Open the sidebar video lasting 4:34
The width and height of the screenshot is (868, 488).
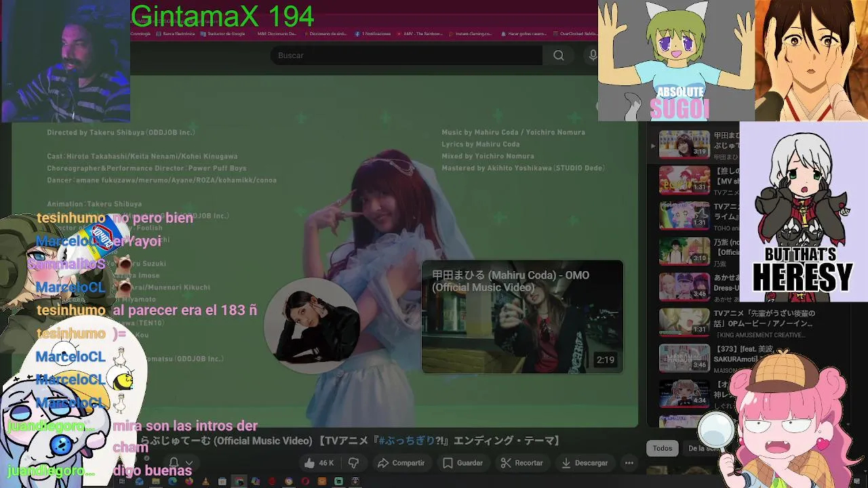[x=684, y=393]
